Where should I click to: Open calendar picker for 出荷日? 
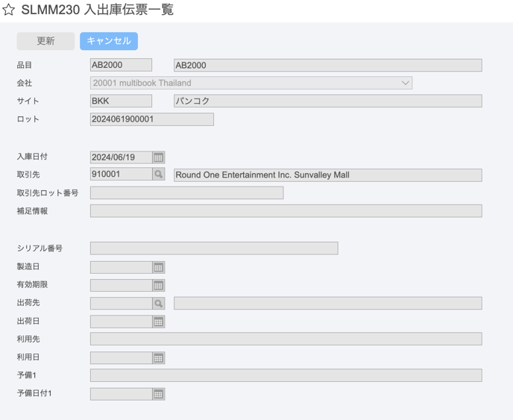[x=158, y=322]
